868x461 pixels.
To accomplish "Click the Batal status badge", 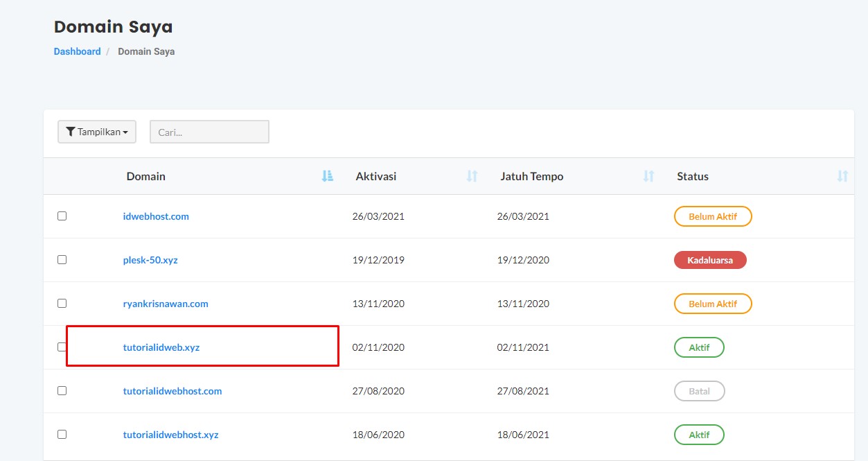I will pyautogui.click(x=700, y=391).
